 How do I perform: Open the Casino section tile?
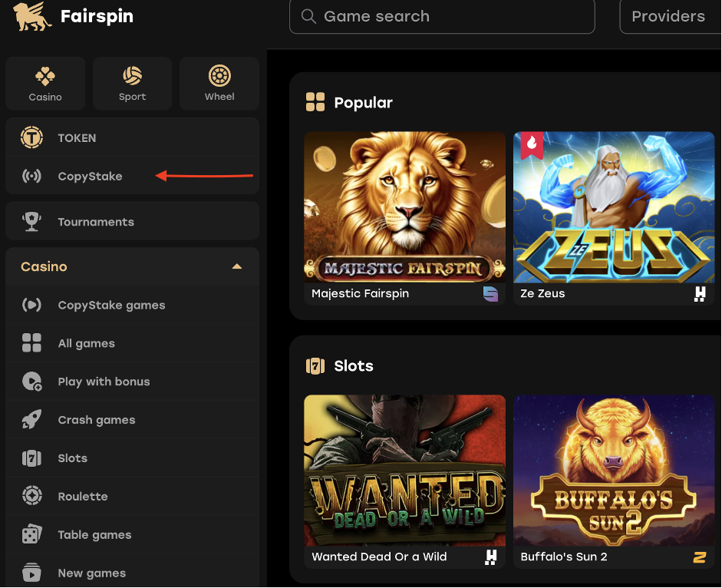point(45,83)
